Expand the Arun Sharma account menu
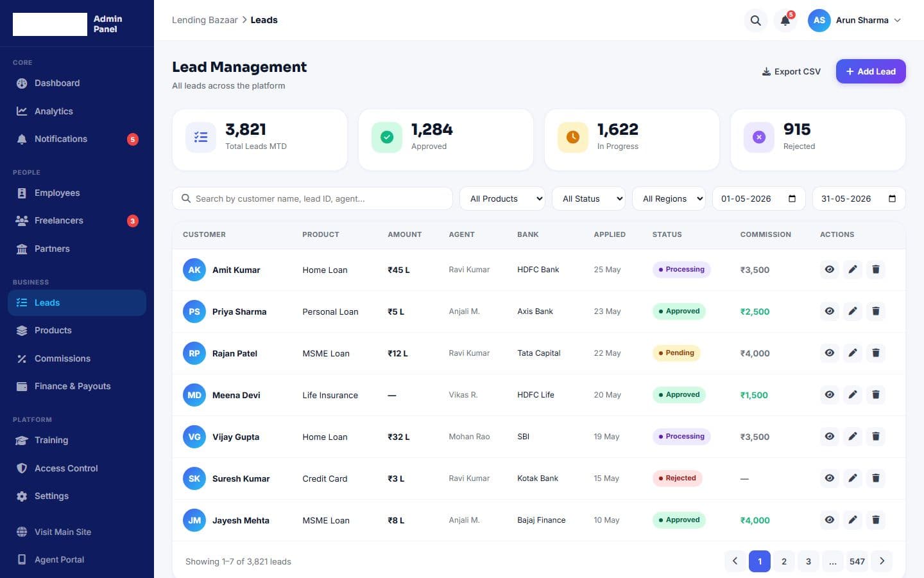This screenshot has height=578, width=924. click(x=855, y=21)
